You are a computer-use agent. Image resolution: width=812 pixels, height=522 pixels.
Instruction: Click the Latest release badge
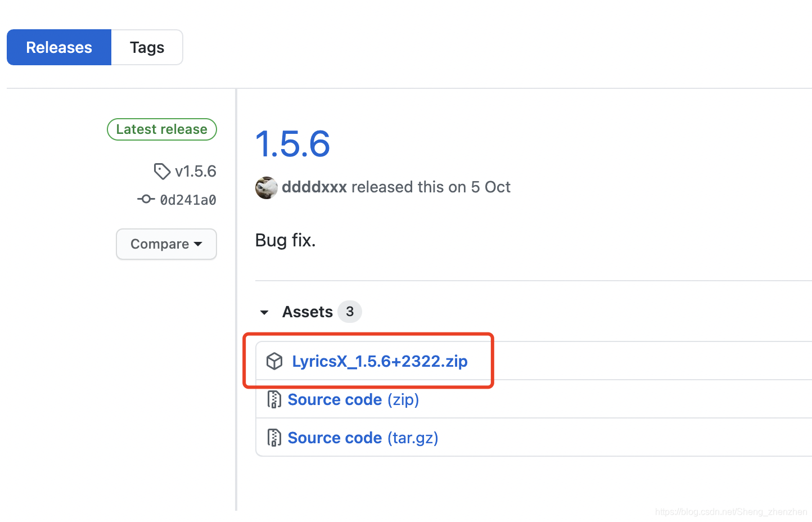pos(162,129)
